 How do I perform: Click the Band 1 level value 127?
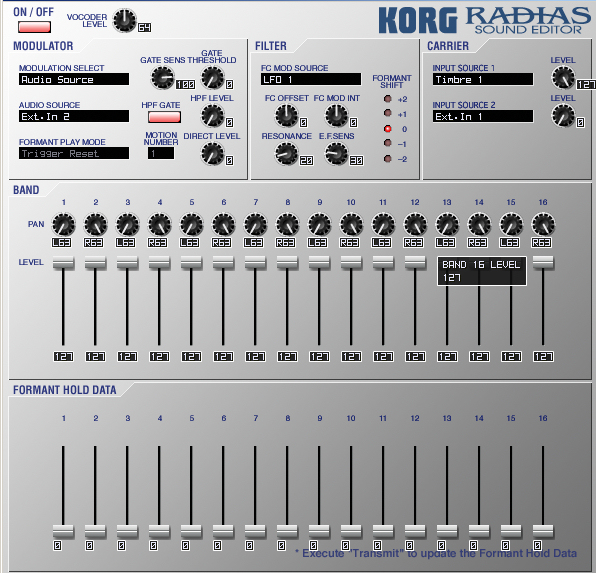point(63,357)
